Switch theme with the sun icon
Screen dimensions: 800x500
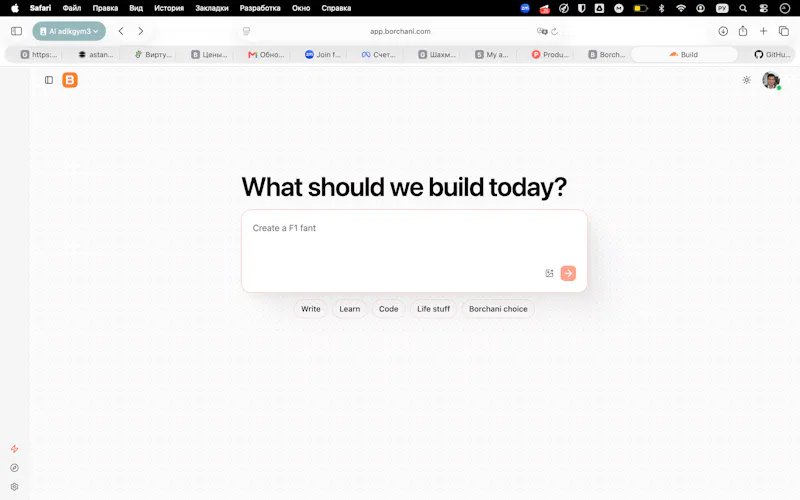[x=746, y=80]
